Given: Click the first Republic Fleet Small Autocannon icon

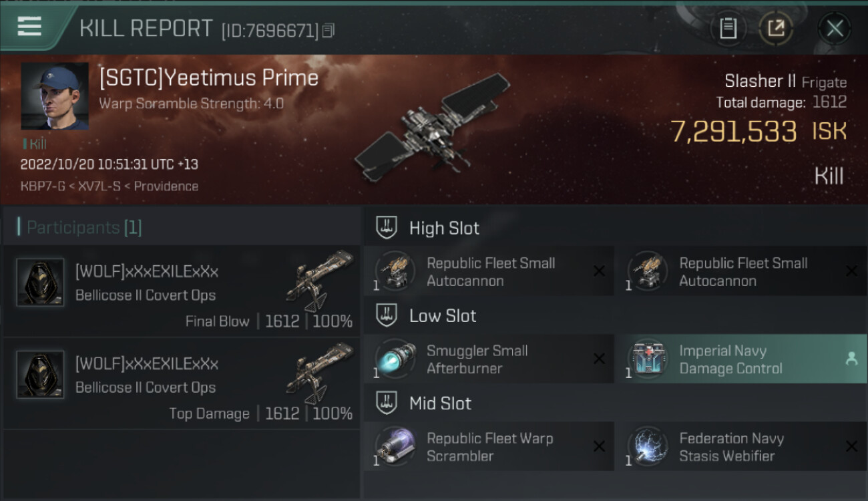Looking at the screenshot, I should tap(395, 271).
